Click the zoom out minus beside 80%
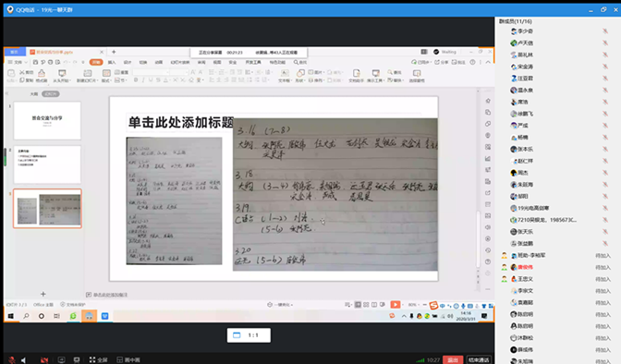Viewport: 621px width, 364px height. click(x=424, y=305)
